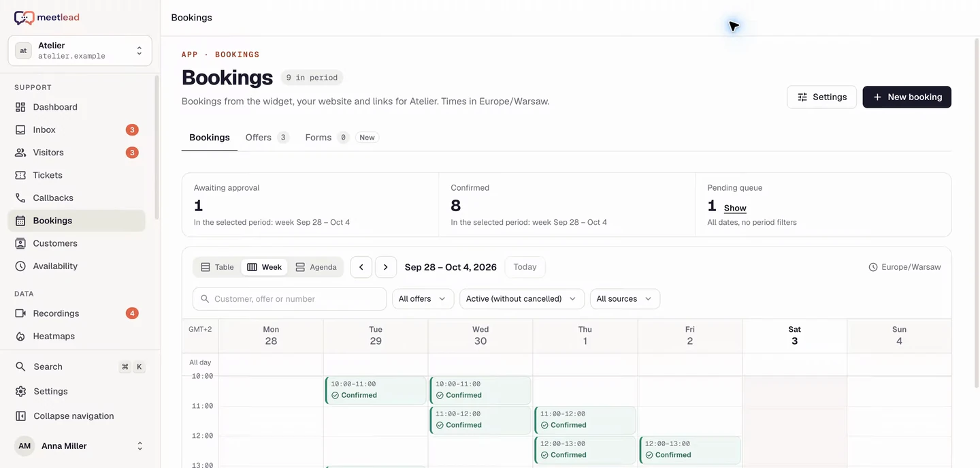Screen dimensions: 980x468
Task: Click the New tag beside Forms
Action: (x=367, y=138)
